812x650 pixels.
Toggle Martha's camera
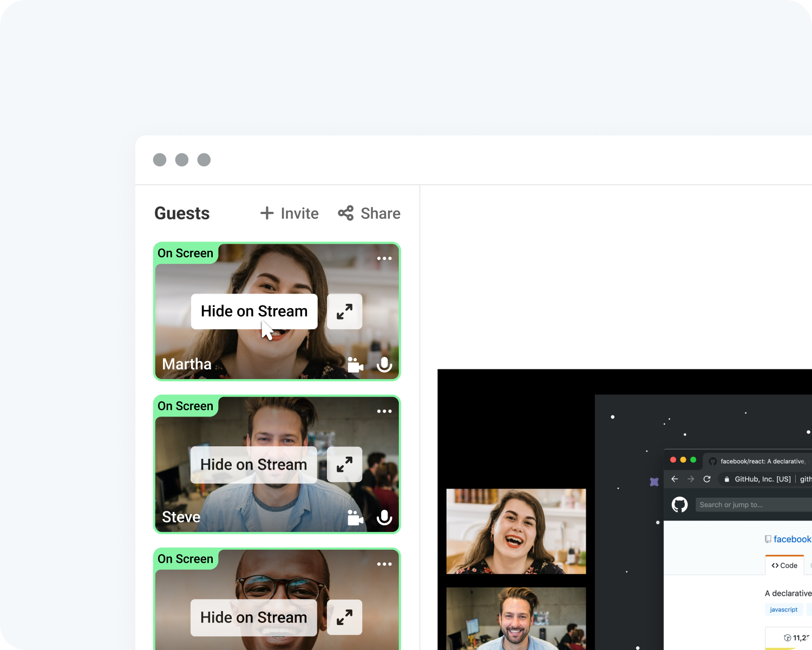click(355, 365)
